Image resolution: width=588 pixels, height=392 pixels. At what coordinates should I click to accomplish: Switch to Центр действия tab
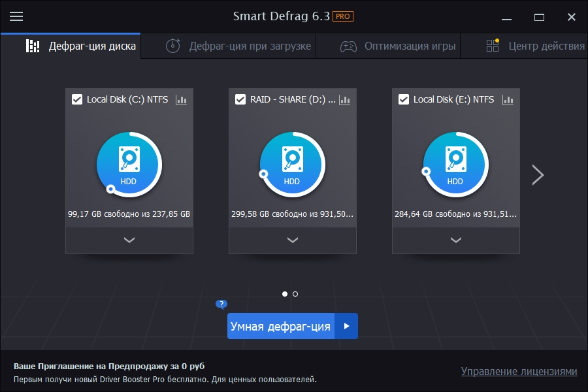(x=524, y=46)
